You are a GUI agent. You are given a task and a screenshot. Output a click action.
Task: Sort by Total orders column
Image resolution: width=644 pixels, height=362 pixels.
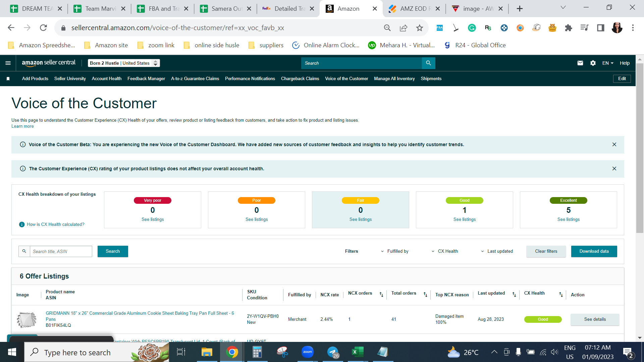coord(425,295)
